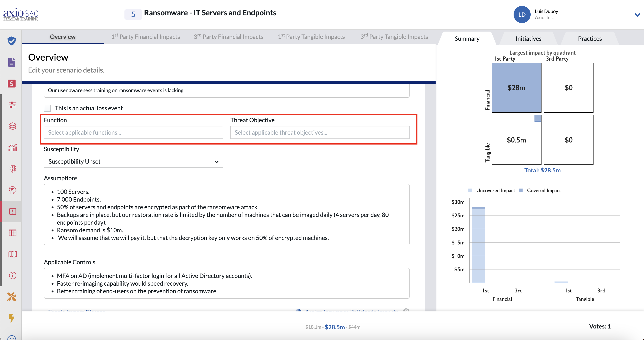This screenshot has width=644, height=340.
Task: Click the scenario title Ransomware - IT Servers and Endpoints
Action: (x=210, y=13)
